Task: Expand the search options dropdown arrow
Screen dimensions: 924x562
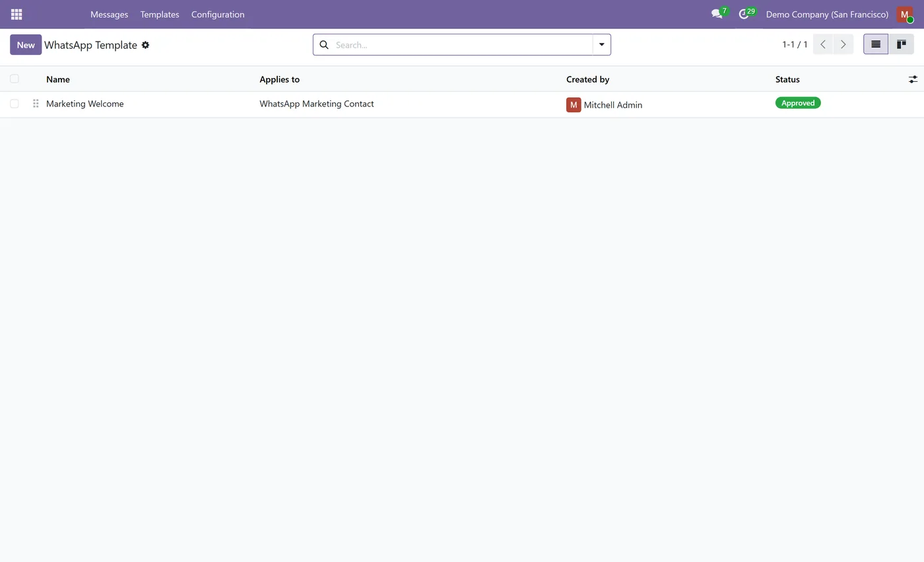Action: pos(602,44)
